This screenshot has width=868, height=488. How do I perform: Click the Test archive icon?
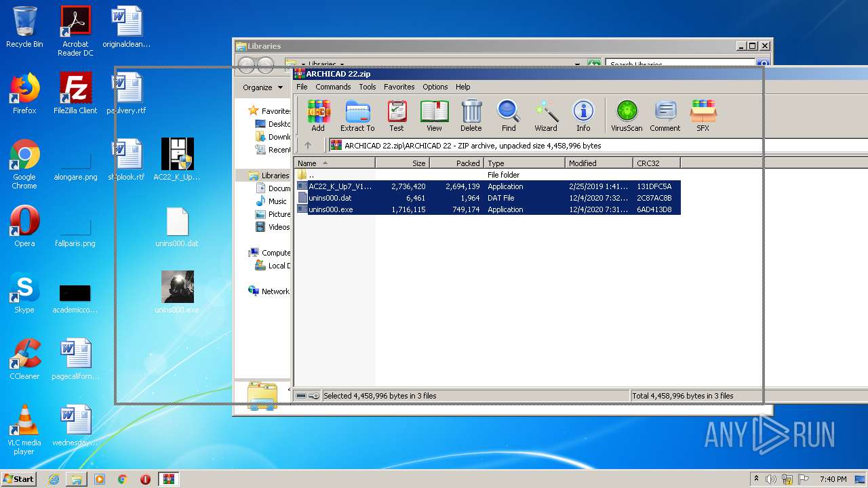[x=397, y=115]
